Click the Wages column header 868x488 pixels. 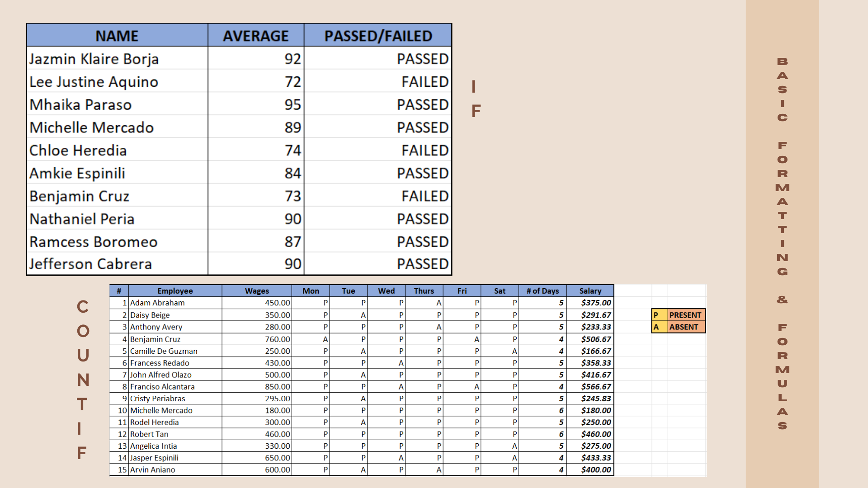tap(256, 291)
